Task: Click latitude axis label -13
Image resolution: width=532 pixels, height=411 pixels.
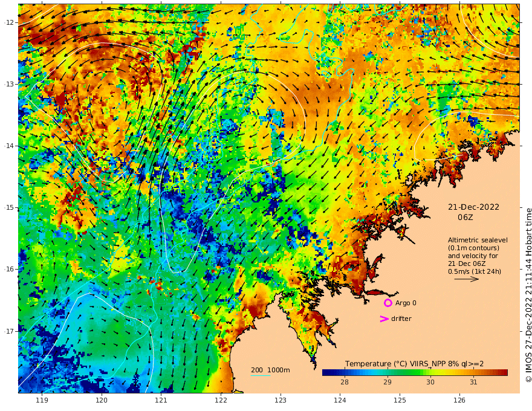Action: coord(8,84)
